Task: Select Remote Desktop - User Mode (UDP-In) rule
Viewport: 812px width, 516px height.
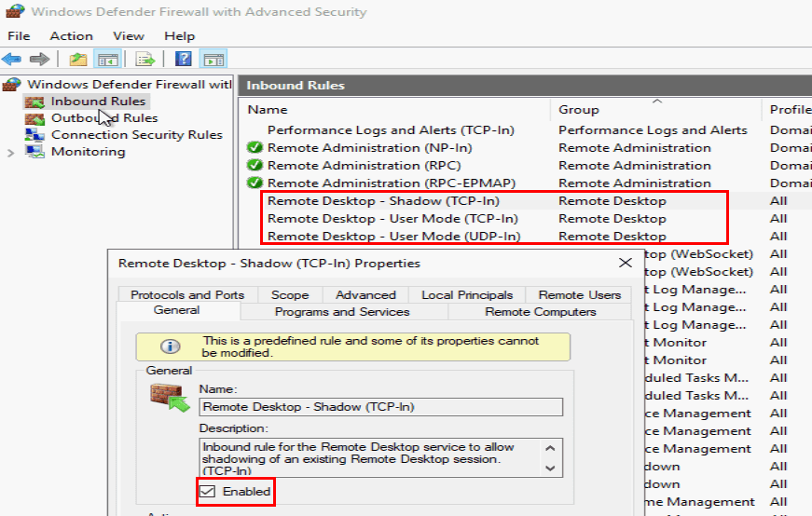Action: (x=393, y=236)
